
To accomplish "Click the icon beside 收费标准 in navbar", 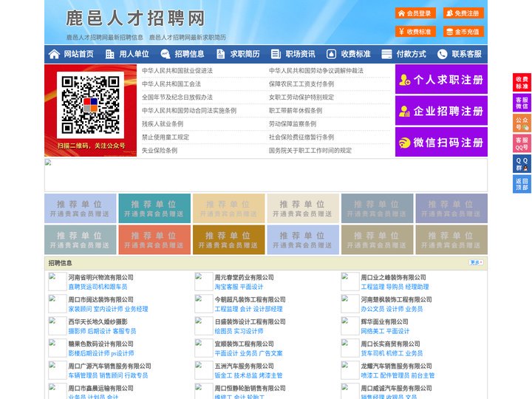I will (331, 54).
